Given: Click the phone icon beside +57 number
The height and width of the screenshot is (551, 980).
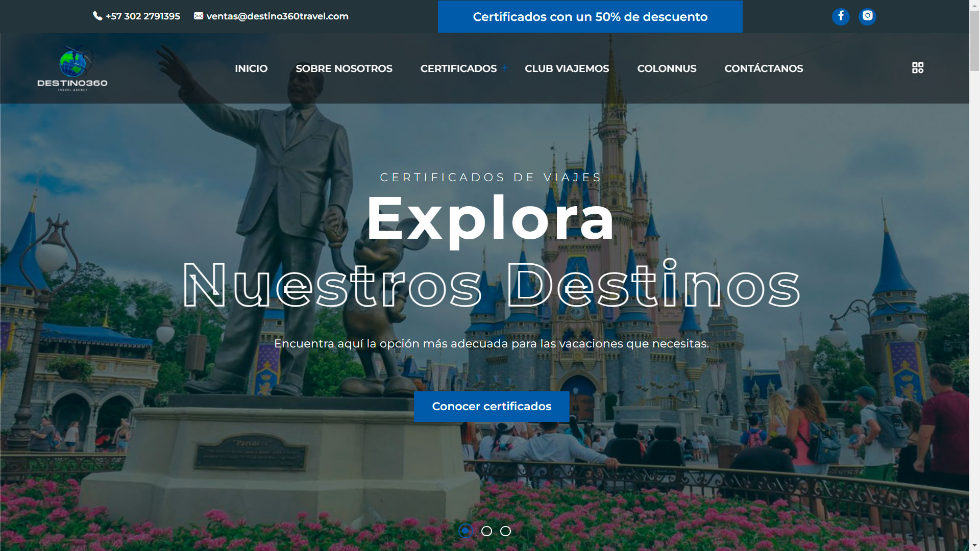Looking at the screenshot, I should [x=97, y=16].
